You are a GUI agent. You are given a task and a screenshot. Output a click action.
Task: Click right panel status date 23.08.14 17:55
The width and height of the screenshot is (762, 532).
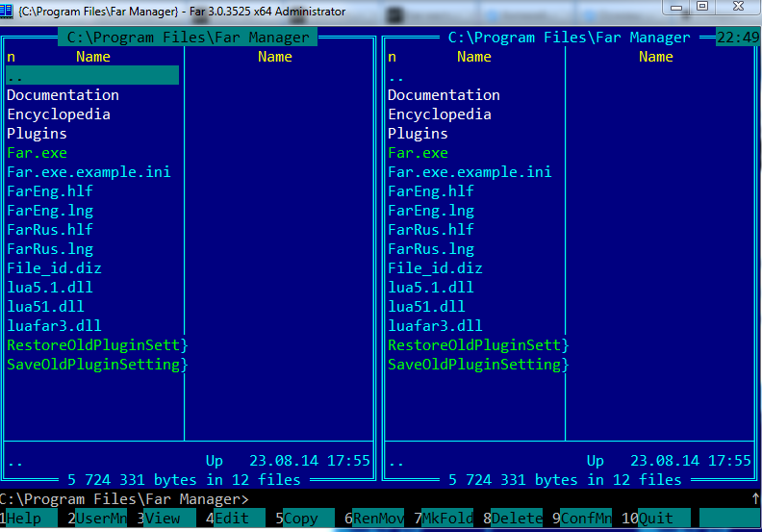(691, 461)
